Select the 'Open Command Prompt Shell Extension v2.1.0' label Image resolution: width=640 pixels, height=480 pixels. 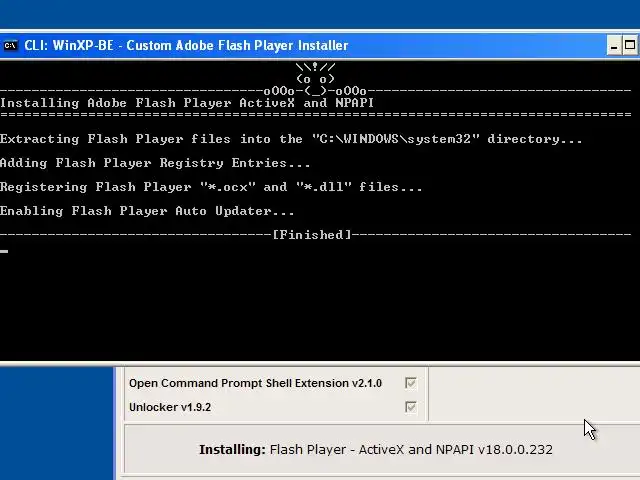[255, 383]
